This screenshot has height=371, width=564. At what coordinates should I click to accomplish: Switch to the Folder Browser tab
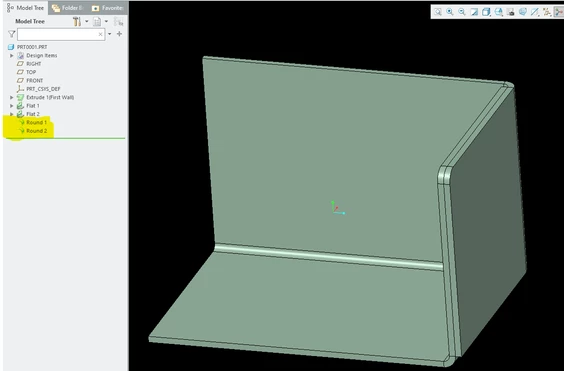(67, 8)
